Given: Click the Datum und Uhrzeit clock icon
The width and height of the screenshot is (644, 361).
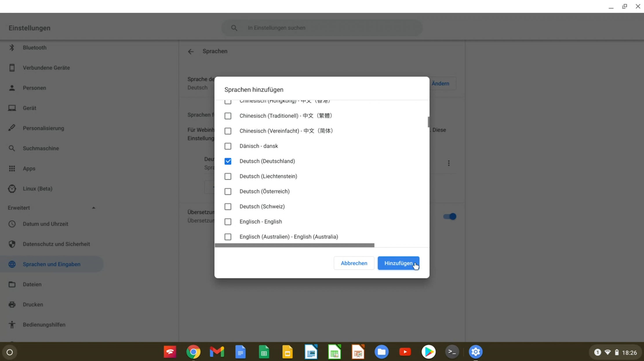Looking at the screenshot, I should [12, 224].
